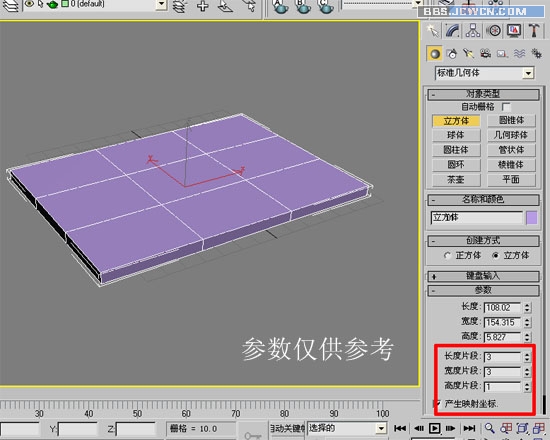
Task: Click the Zoom magnifier viewport tool
Action: (490, 428)
